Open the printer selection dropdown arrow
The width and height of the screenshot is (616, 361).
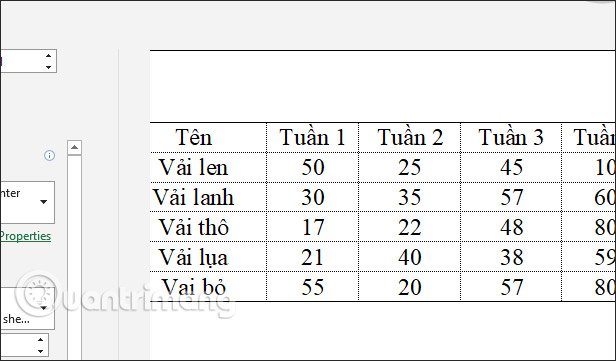point(44,202)
